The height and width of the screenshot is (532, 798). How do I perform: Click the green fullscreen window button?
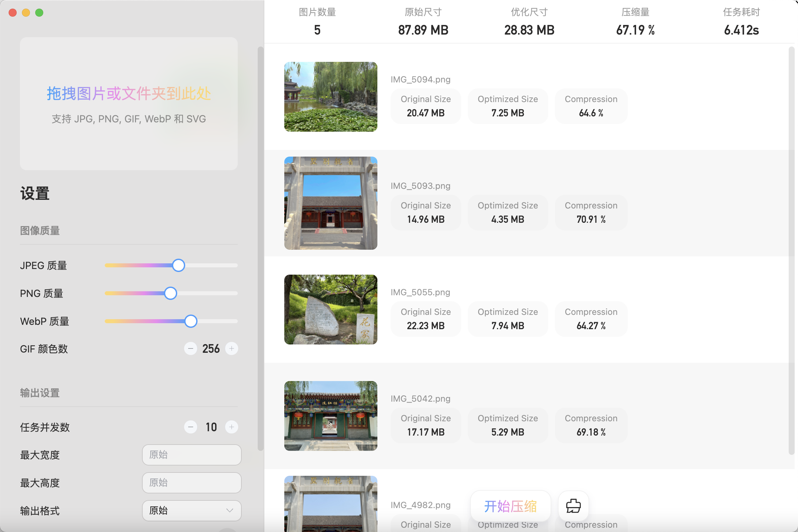click(39, 13)
